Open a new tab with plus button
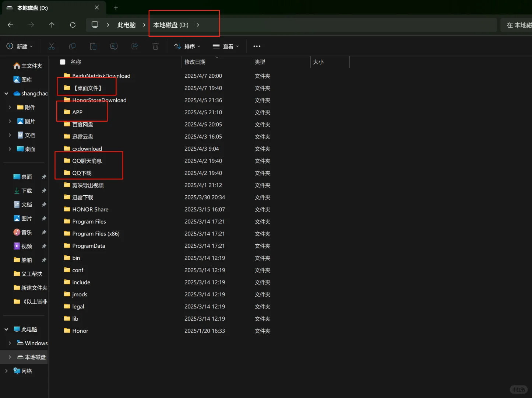The image size is (532, 398). pyautogui.click(x=116, y=8)
